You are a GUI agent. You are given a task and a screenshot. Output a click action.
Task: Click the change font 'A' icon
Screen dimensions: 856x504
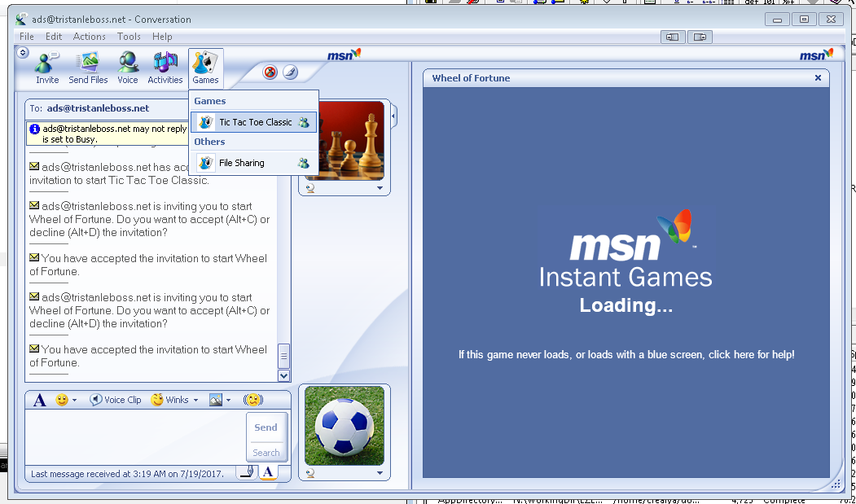tap(39, 401)
